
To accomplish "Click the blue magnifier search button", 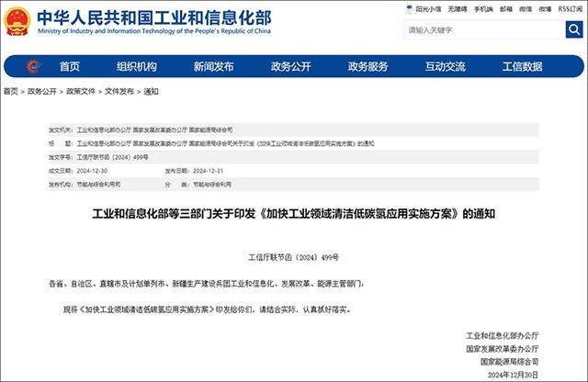I will point(574,29).
